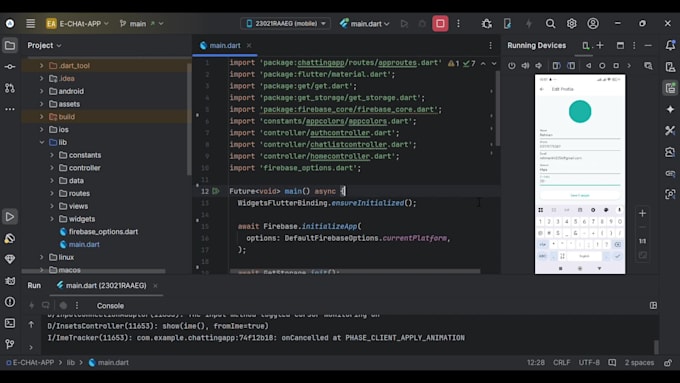Open the Pull Requests tool window icon
The height and width of the screenshot is (383, 680).
(x=10, y=88)
